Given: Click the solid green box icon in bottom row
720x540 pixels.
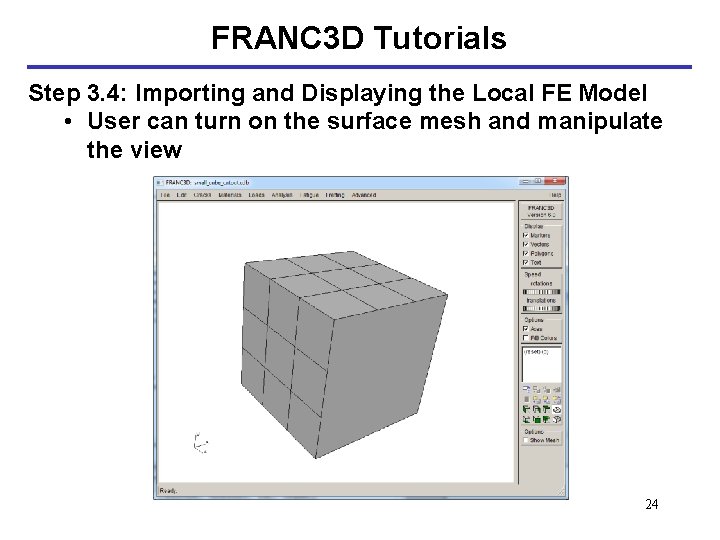Looking at the screenshot, I should (x=537, y=419).
